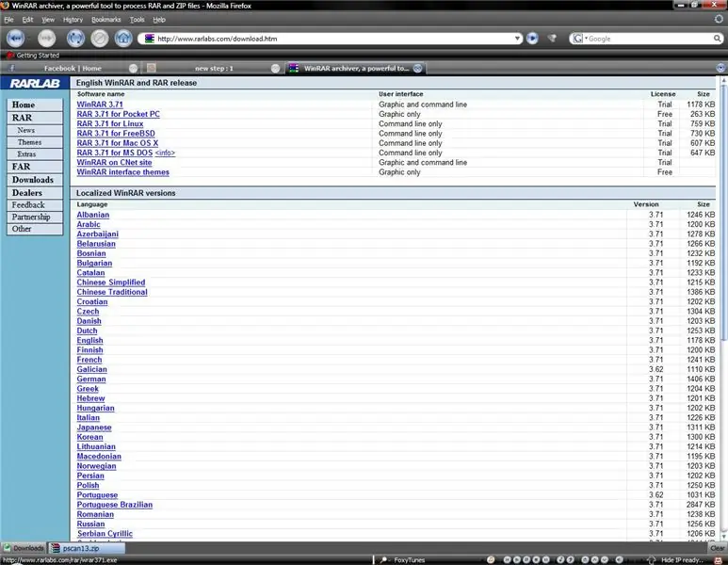
Task: Open the Tools menu
Action: coord(137,20)
